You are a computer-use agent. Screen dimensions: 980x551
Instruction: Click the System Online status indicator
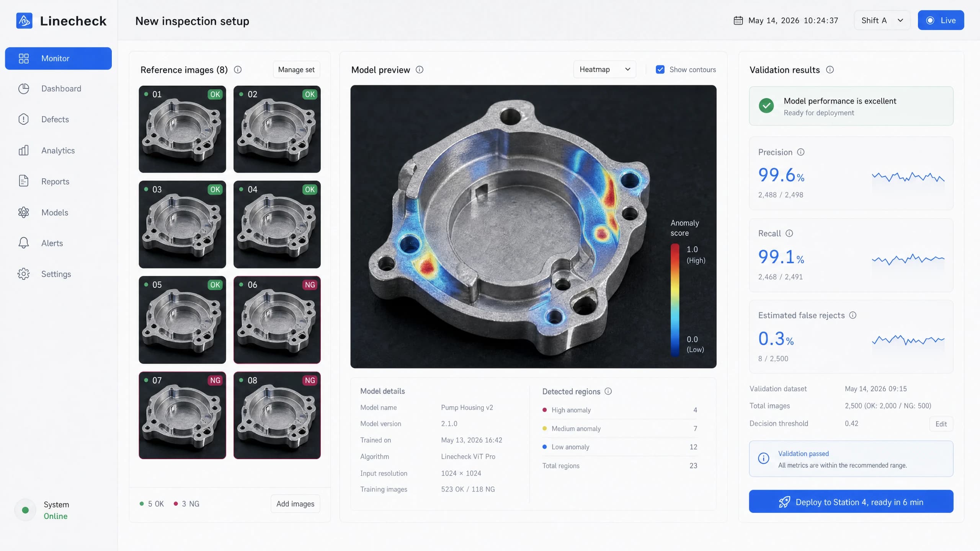click(25, 510)
